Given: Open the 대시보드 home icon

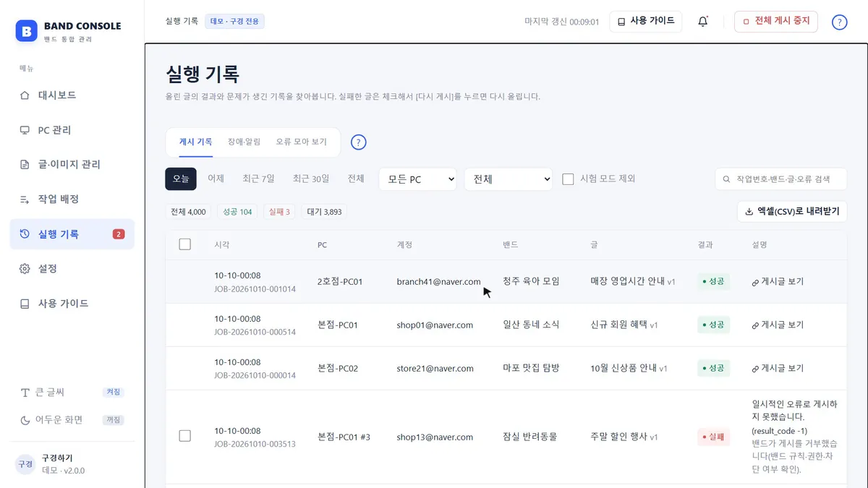Looking at the screenshot, I should [x=25, y=95].
